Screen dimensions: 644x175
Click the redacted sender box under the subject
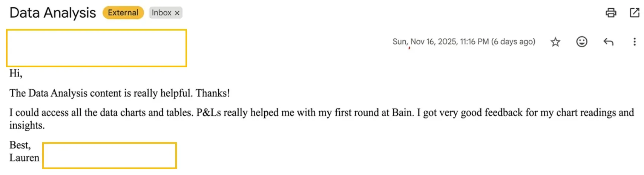(97, 48)
